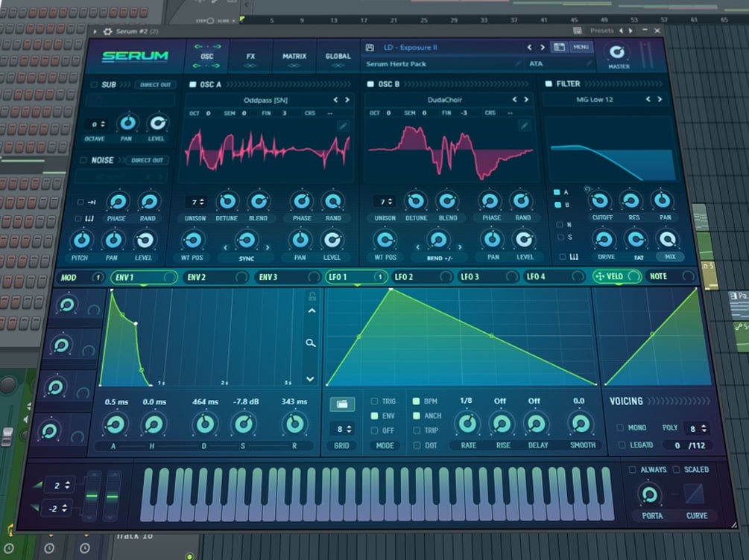Enable LFO TRIG mode checkbox
The image size is (749, 560).
374,401
